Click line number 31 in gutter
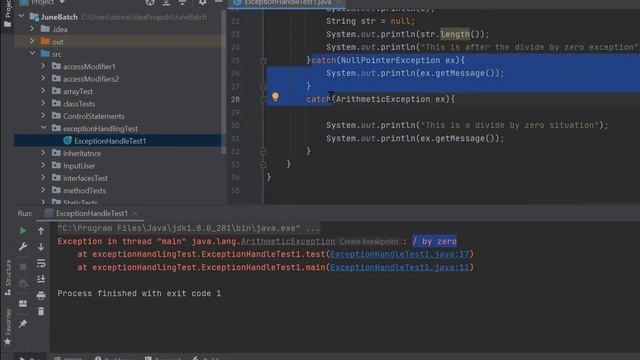The height and width of the screenshot is (360, 640). [236, 138]
